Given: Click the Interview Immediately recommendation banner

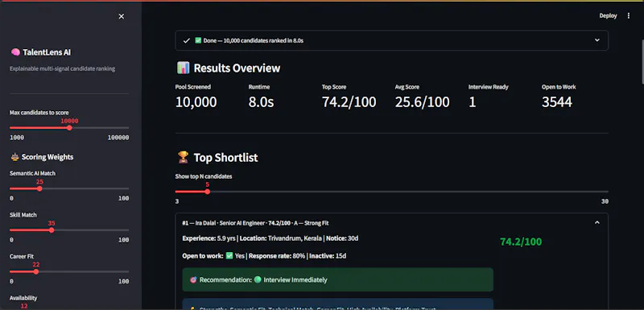Looking at the screenshot, I should point(337,279).
